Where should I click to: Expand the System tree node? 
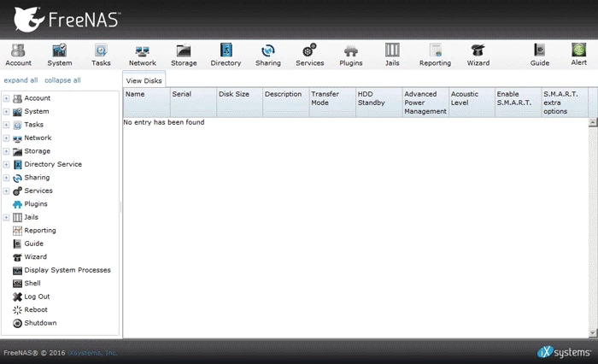click(x=6, y=111)
